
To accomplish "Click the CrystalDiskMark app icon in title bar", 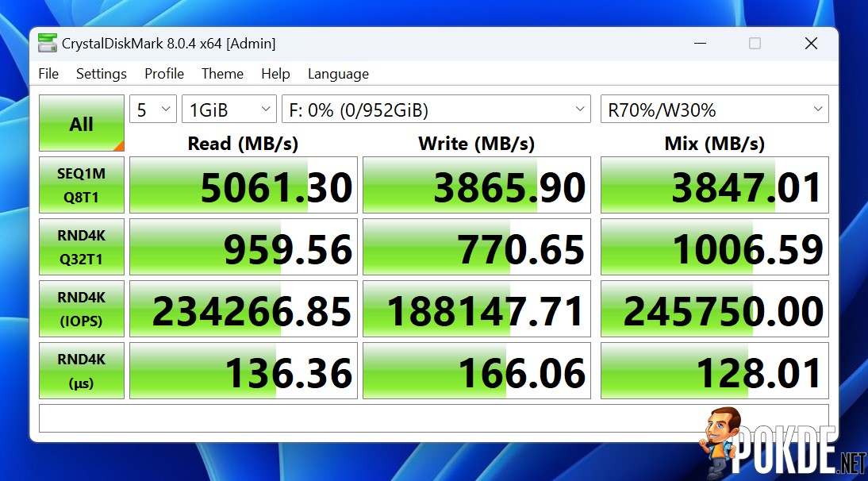I will click(x=48, y=43).
